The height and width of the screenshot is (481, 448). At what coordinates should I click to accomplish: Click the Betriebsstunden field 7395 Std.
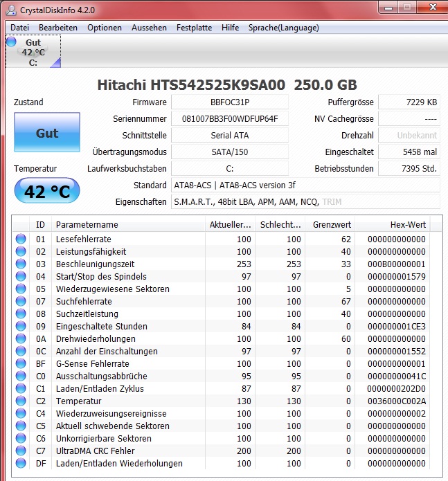(x=409, y=168)
